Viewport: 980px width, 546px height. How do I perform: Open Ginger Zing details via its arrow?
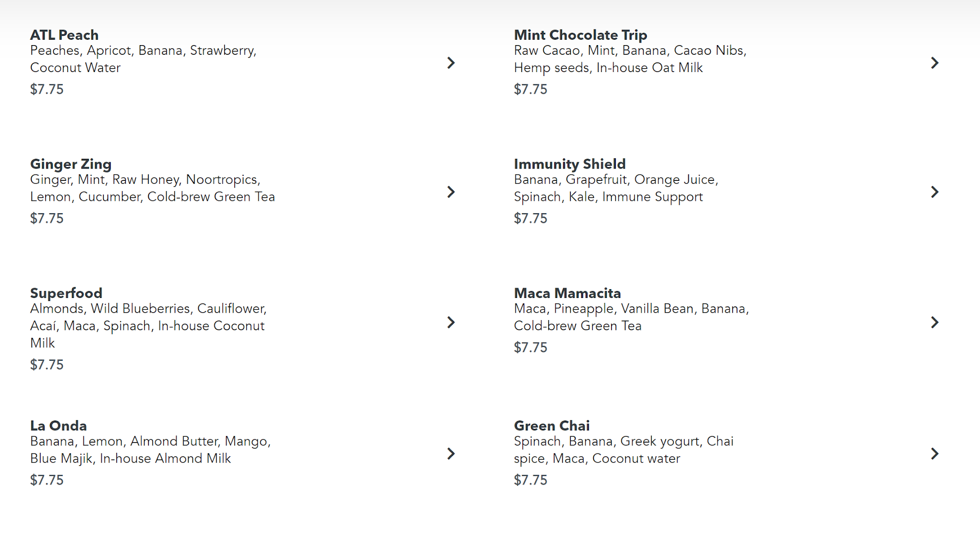click(x=451, y=192)
